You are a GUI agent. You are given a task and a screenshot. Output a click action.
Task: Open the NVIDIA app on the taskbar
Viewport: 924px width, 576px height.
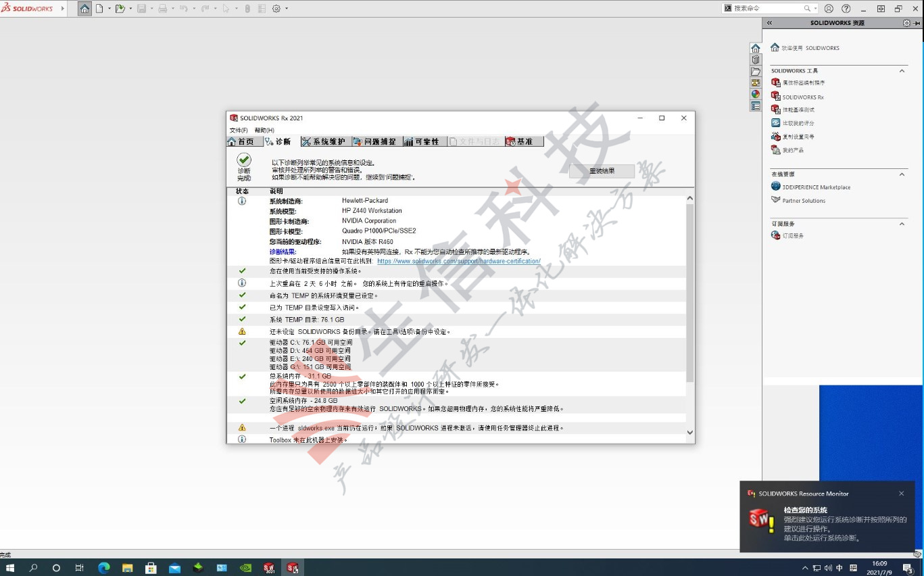(x=245, y=568)
